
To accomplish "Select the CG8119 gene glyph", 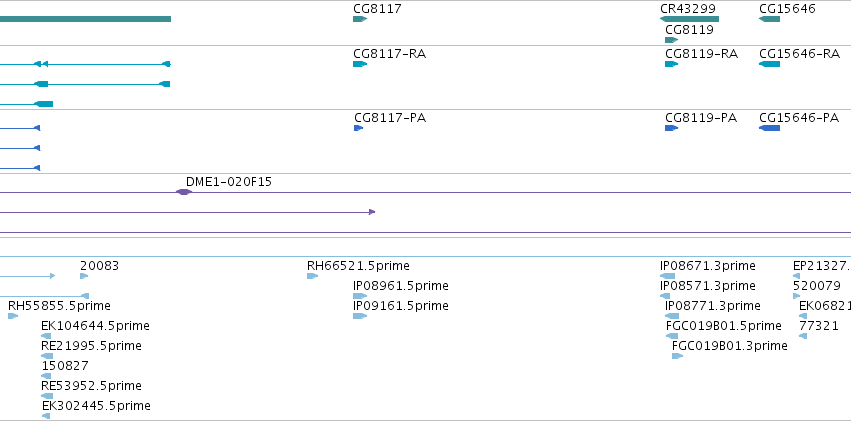I will (671, 40).
